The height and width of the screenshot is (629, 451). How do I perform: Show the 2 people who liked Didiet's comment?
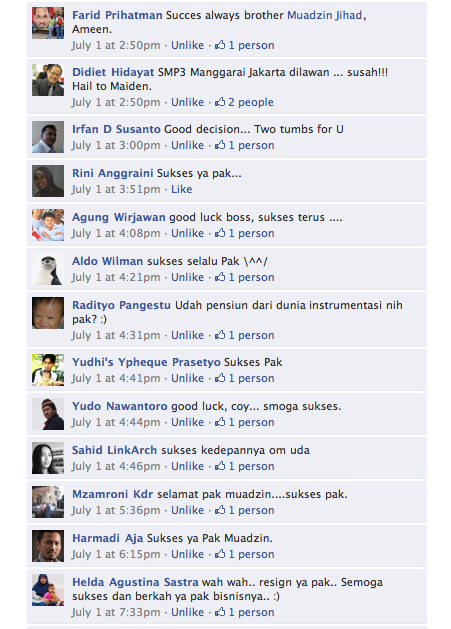pyautogui.click(x=251, y=102)
